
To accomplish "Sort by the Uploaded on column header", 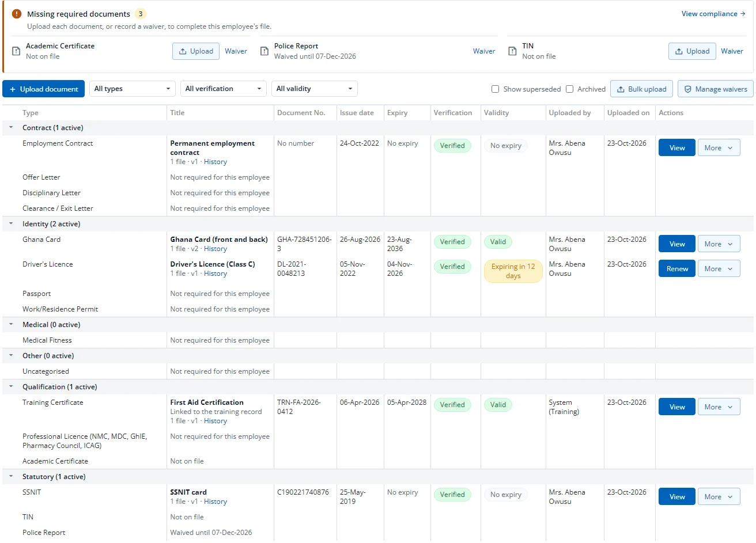I will tap(628, 113).
